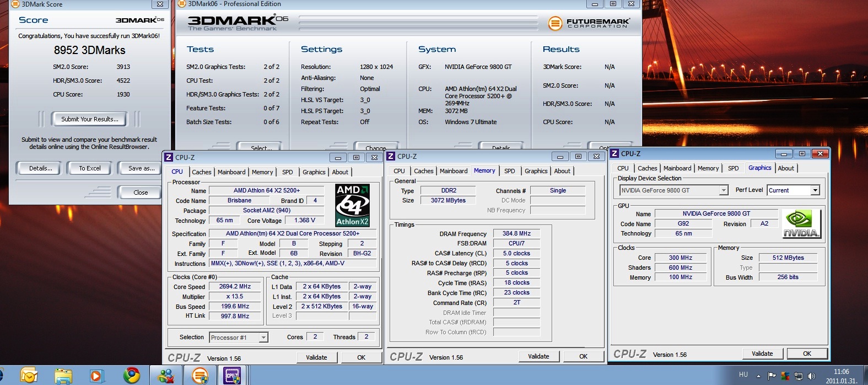Click the taskbar clock showing 11:06
The width and height of the screenshot is (868, 385).
841,376
